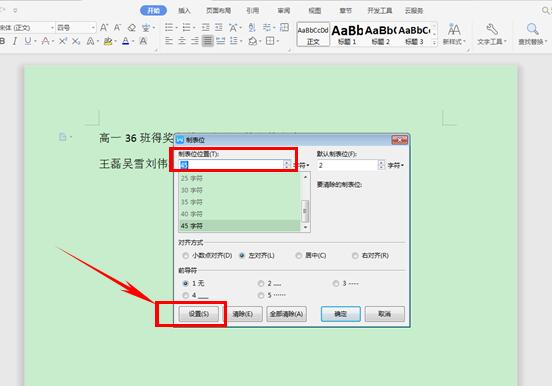Select center 居中(C) radio
This screenshot has height=386, width=552.
click(299, 256)
